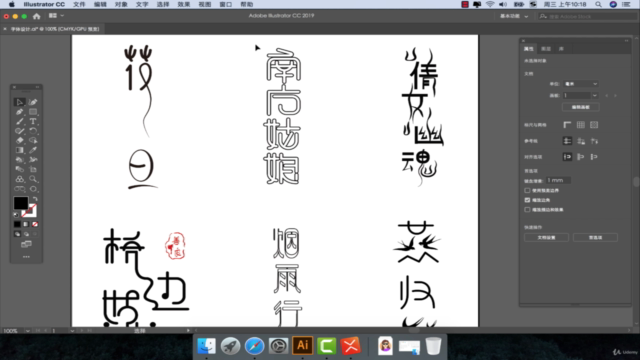Enable 使用预览边界 checkbox
The width and height of the screenshot is (640, 360).
[527, 191]
